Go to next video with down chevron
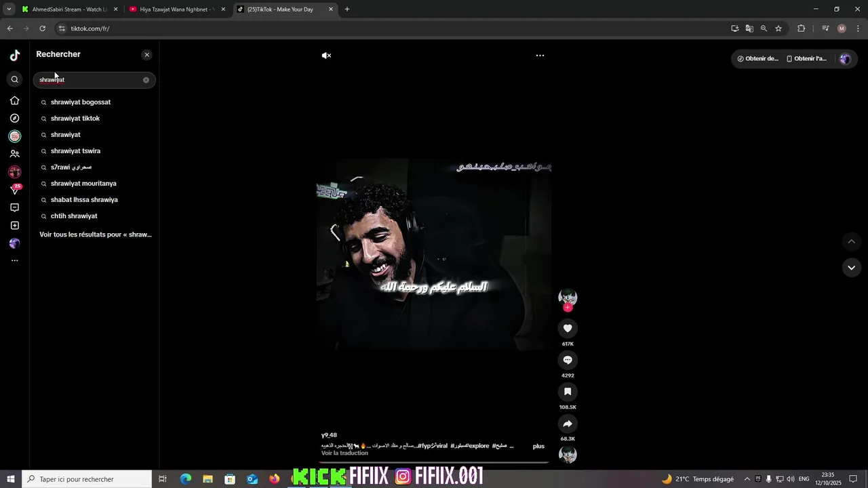Viewport: 868px width, 488px height. click(851, 268)
